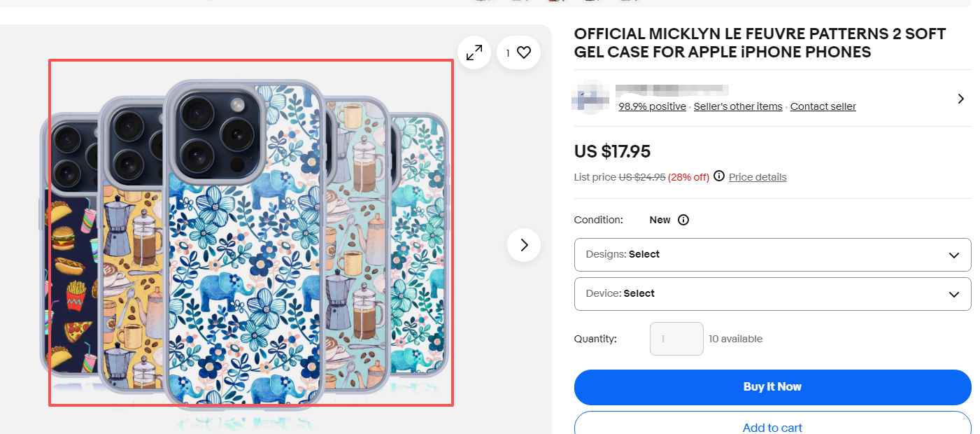Click the watch count badge showing 1
Image resolution: width=980 pixels, height=434 pixels.
click(509, 52)
